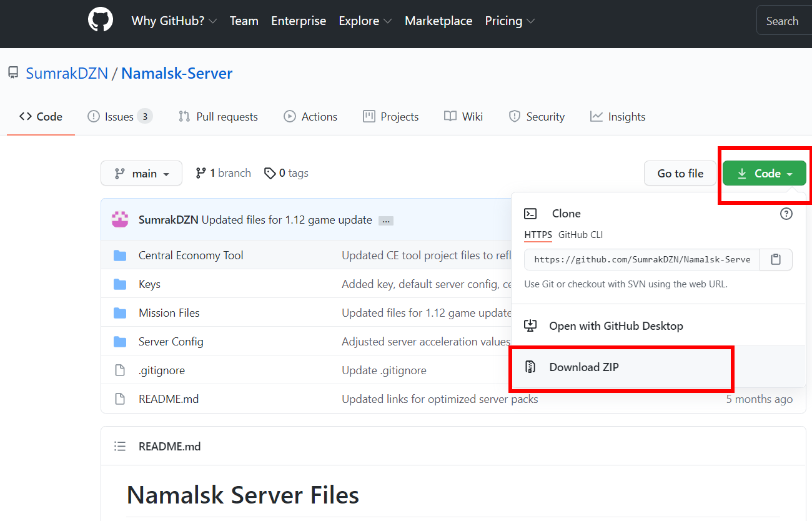Click Open with GitHub Desktop
The width and height of the screenshot is (812, 521).
coord(616,325)
